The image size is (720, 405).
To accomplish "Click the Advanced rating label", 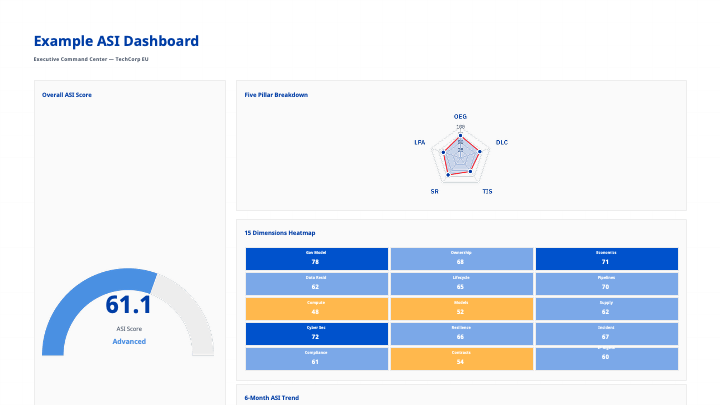I will point(128,341).
